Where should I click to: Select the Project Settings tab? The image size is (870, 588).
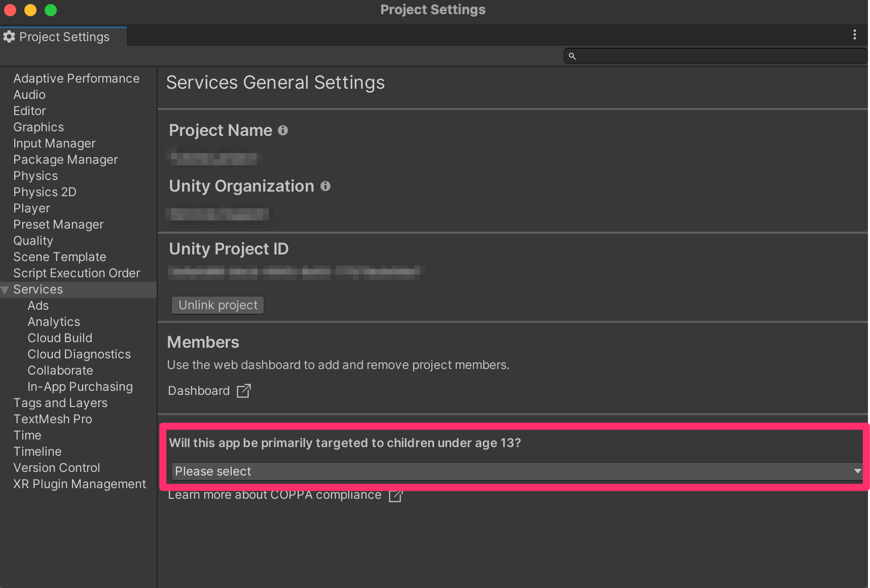coord(64,36)
